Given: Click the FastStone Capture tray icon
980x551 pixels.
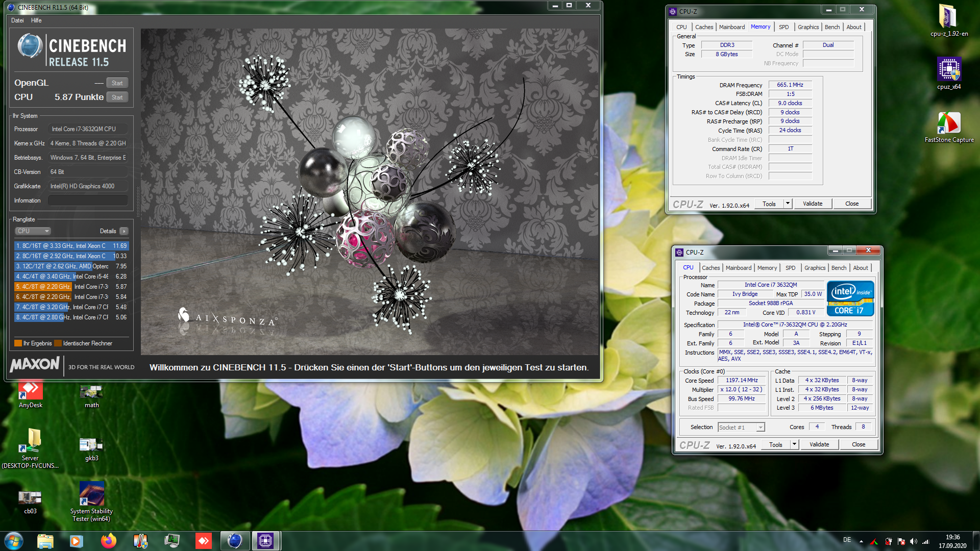Looking at the screenshot, I should 874,542.
